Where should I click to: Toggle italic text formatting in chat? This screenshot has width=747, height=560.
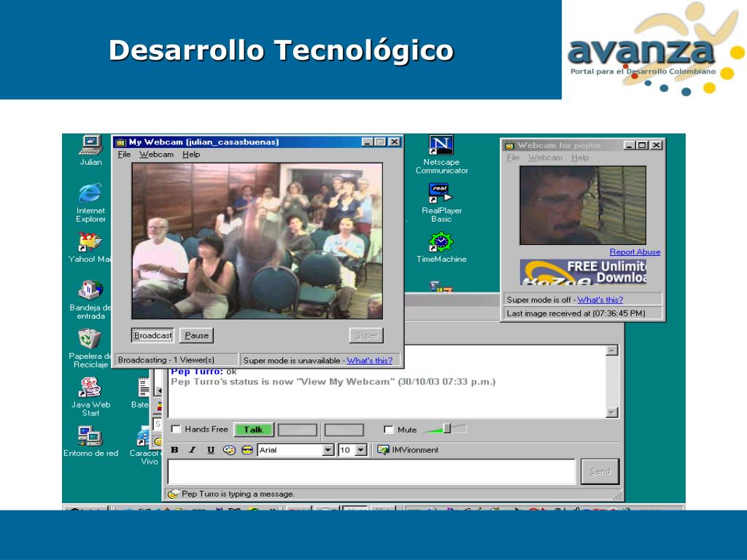coord(193,450)
